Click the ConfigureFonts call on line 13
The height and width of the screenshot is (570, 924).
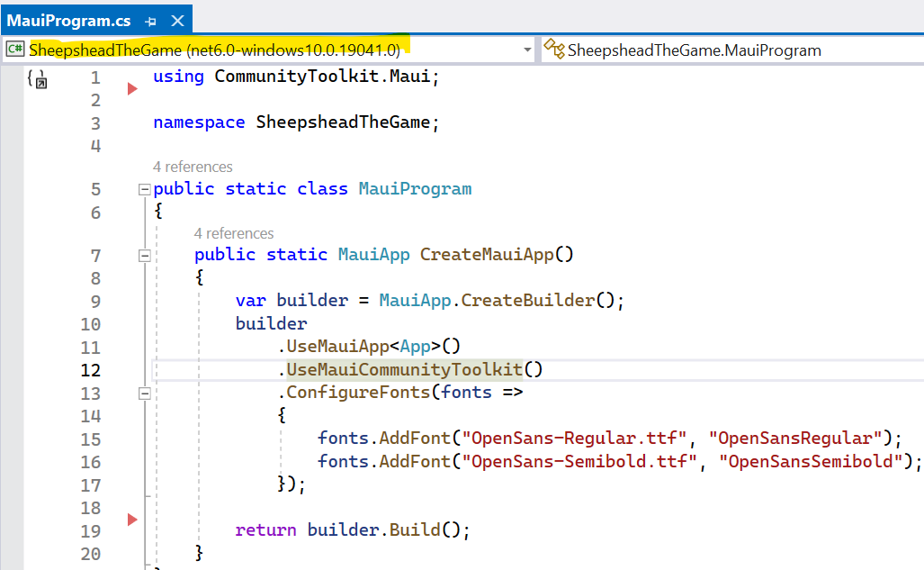click(x=358, y=393)
